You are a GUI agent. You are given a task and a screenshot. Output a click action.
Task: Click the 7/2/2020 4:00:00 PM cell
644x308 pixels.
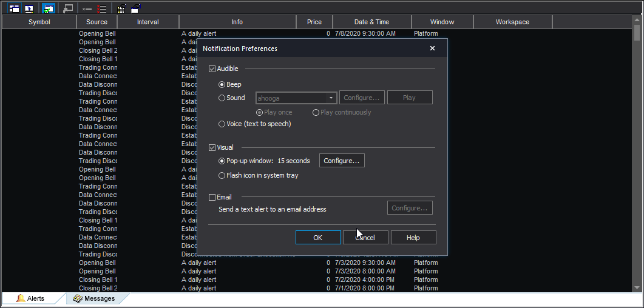pyautogui.click(x=364, y=280)
